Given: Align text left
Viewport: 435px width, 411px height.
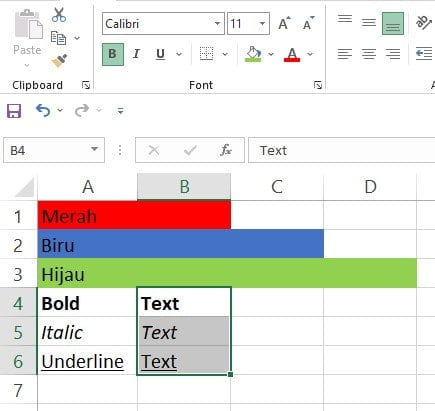Looking at the screenshot, I should tap(345, 54).
